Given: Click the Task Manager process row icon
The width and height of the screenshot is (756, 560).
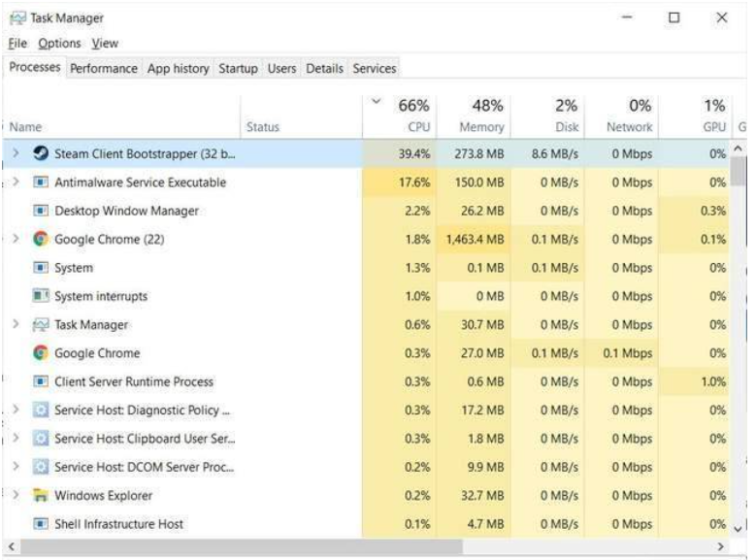Looking at the screenshot, I should pyautogui.click(x=41, y=324).
